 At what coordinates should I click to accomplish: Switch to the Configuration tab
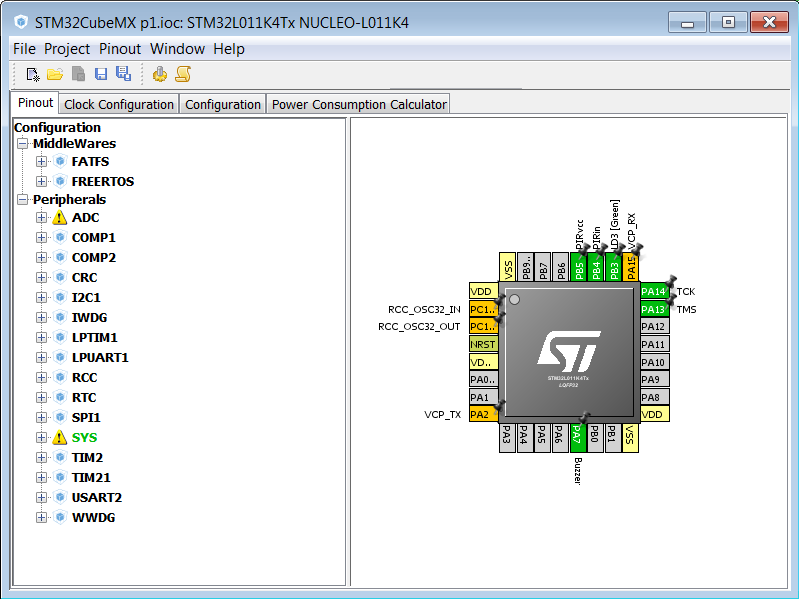[x=223, y=104]
